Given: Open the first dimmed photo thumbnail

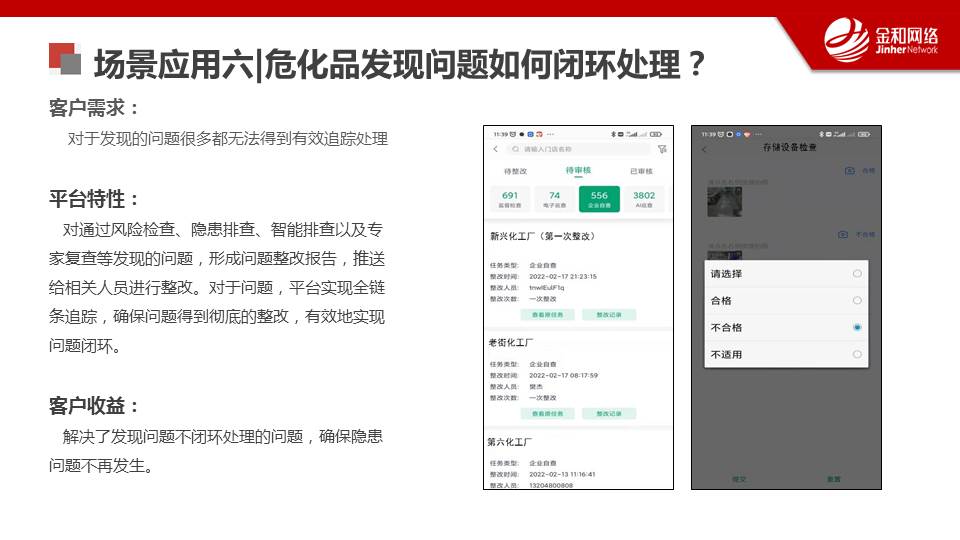Looking at the screenshot, I should pos(724,202).
